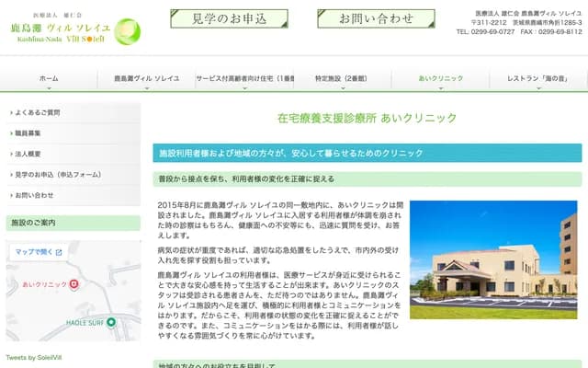
Task: Open 法人概要 sidebar link
Action: click(73, 154)
